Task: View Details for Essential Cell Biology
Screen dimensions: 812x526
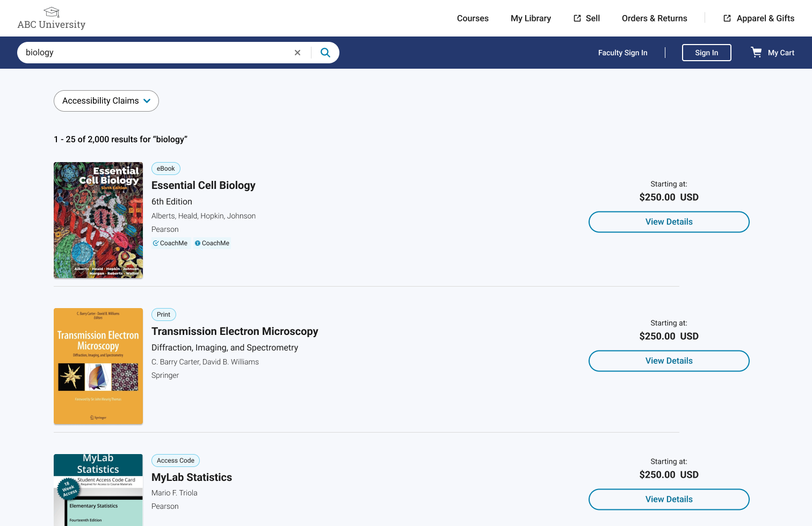Action: tap(669, 222)
